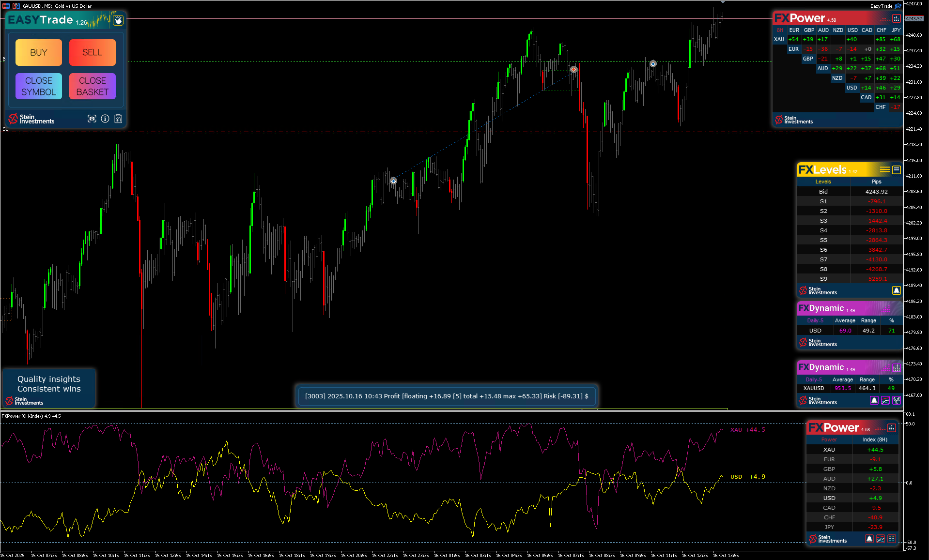Select XAU row in lower FXPower list
929x560 pixels.
coord(852,450)
